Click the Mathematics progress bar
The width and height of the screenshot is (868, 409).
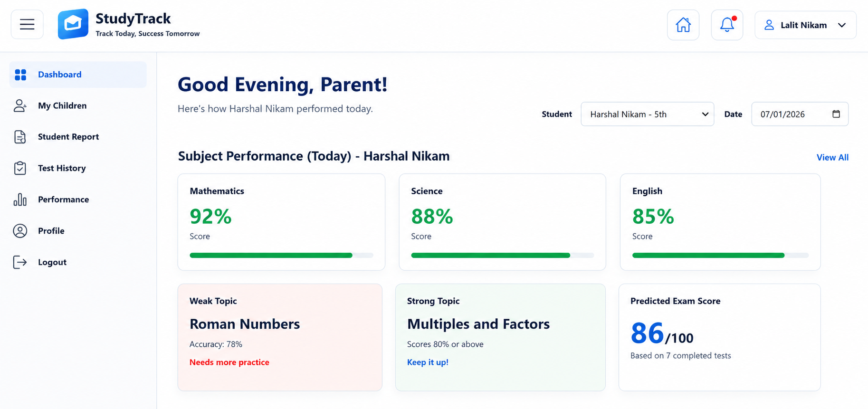pos(281,256)
